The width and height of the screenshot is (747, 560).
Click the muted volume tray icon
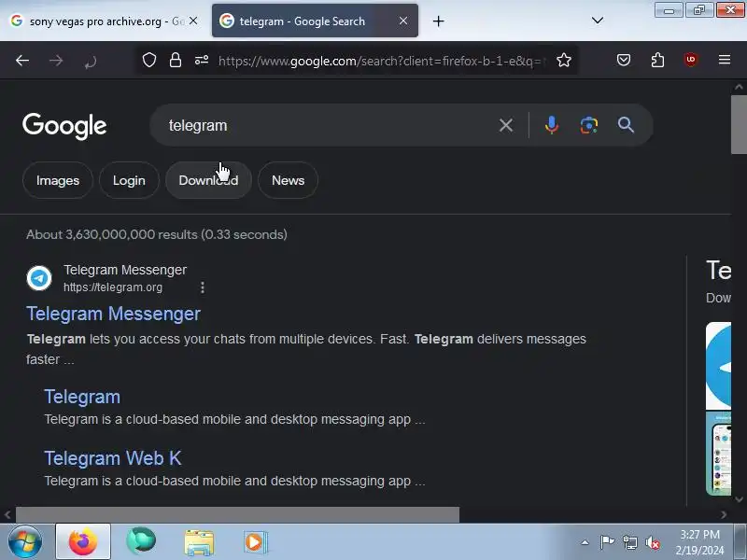pyautogui.click(x=652, y=542)
